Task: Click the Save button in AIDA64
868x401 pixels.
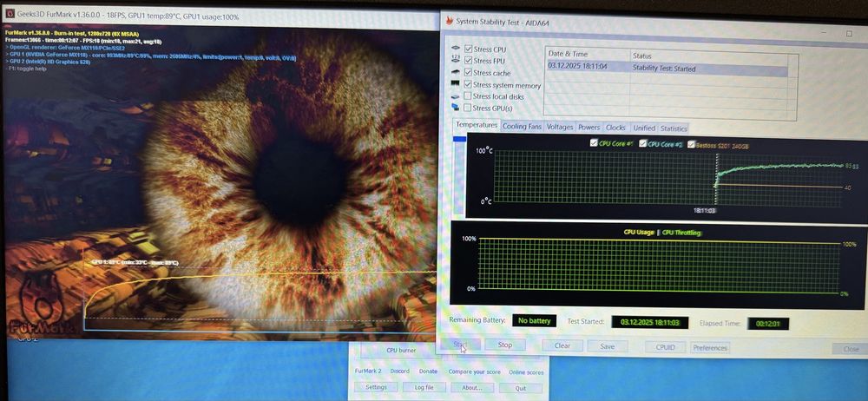Action: 608,346
